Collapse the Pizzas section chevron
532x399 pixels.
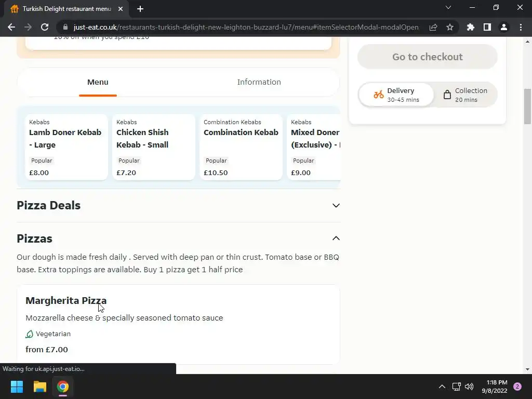coord(336,238)
